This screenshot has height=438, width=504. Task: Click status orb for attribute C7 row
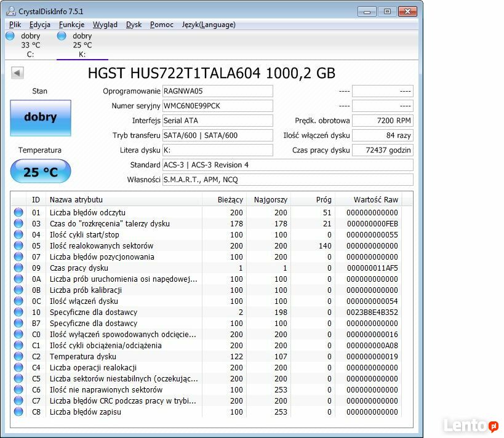click(x=18, y=400)
